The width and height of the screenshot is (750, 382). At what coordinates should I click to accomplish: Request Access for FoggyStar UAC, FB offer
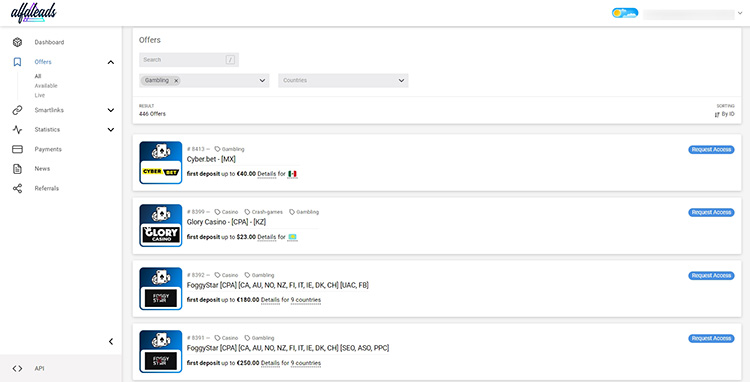tap(711, 275)
